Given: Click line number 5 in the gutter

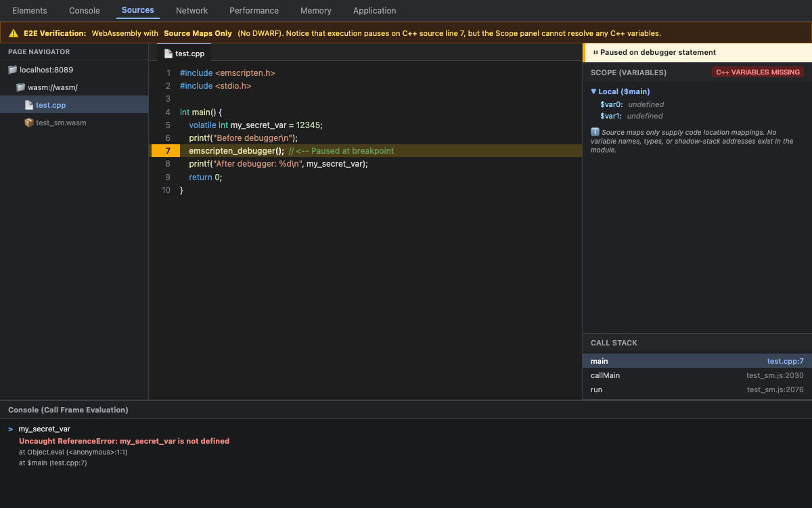Looking at the screenshot, I should [x=168, y=125].
